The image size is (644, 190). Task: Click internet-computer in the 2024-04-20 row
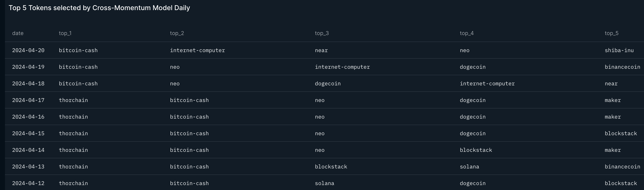197,50
